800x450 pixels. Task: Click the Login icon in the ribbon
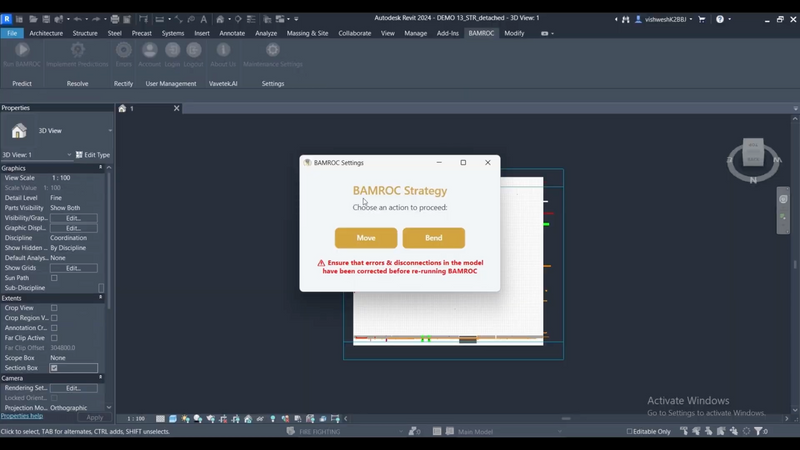pyautogui.click(x=172, y=50)
